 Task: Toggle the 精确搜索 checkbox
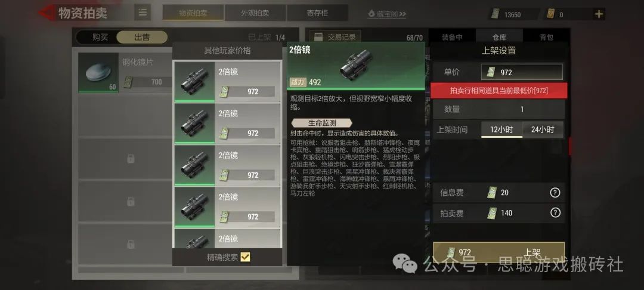245,257
